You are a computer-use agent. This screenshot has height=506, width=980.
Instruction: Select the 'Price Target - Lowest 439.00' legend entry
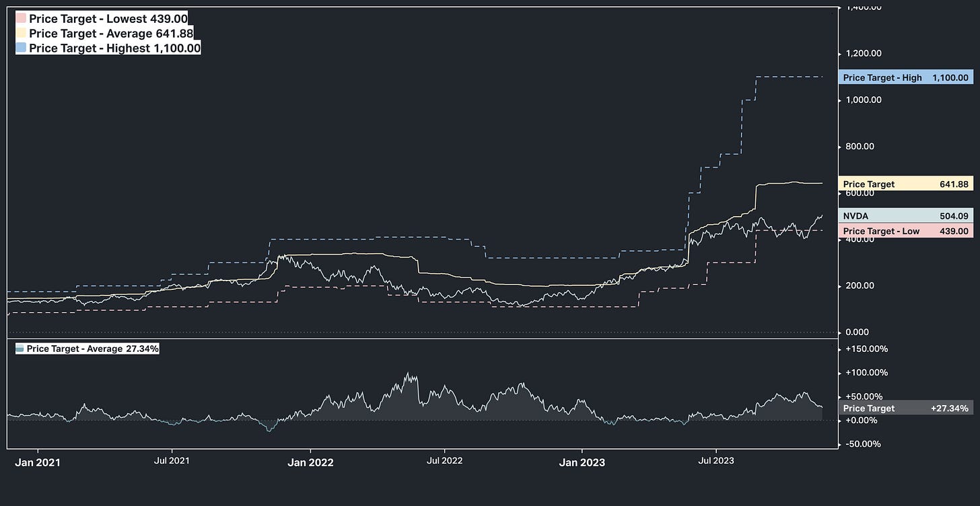tap(102, 19)
